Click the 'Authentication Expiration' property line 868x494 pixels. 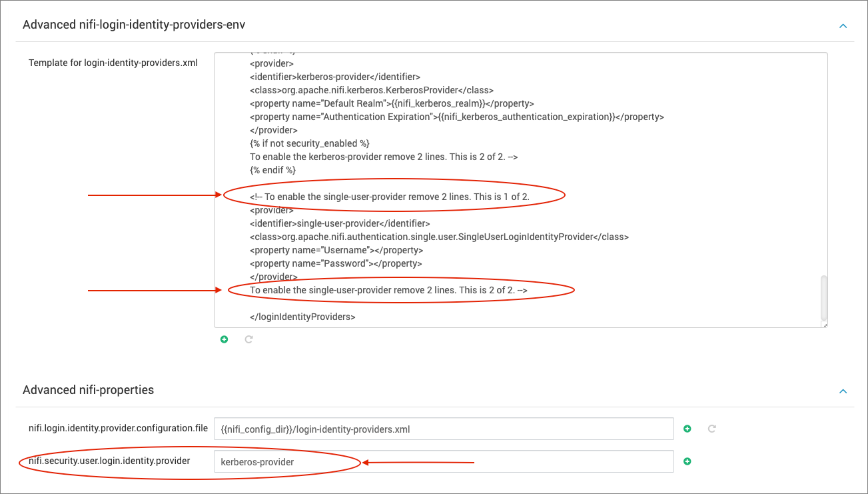click(457, 117)
